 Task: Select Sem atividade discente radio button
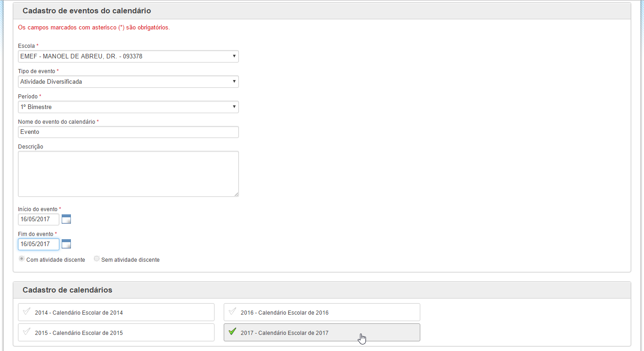[x=96, y=259]
